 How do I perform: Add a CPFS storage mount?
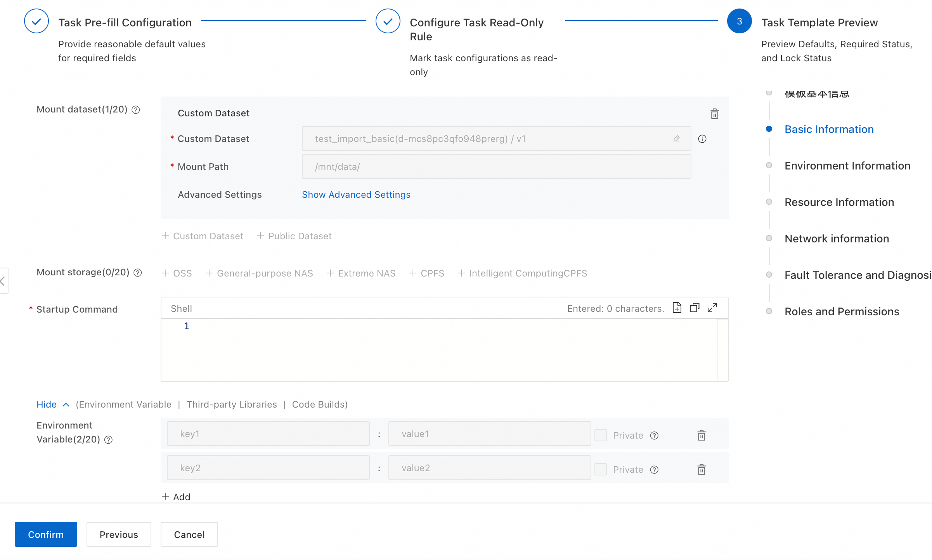(x=427, y=273)
